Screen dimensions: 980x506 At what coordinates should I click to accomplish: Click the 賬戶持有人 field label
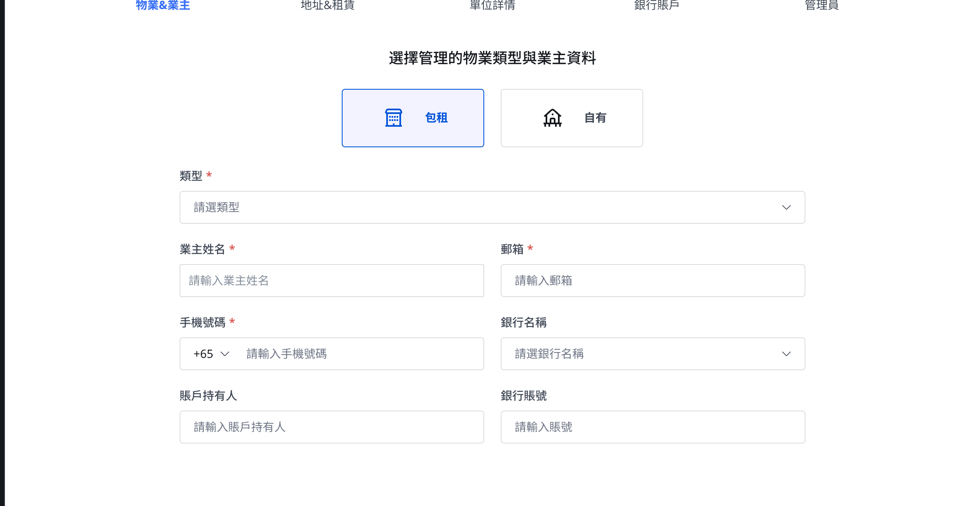(x=208, y=396)
